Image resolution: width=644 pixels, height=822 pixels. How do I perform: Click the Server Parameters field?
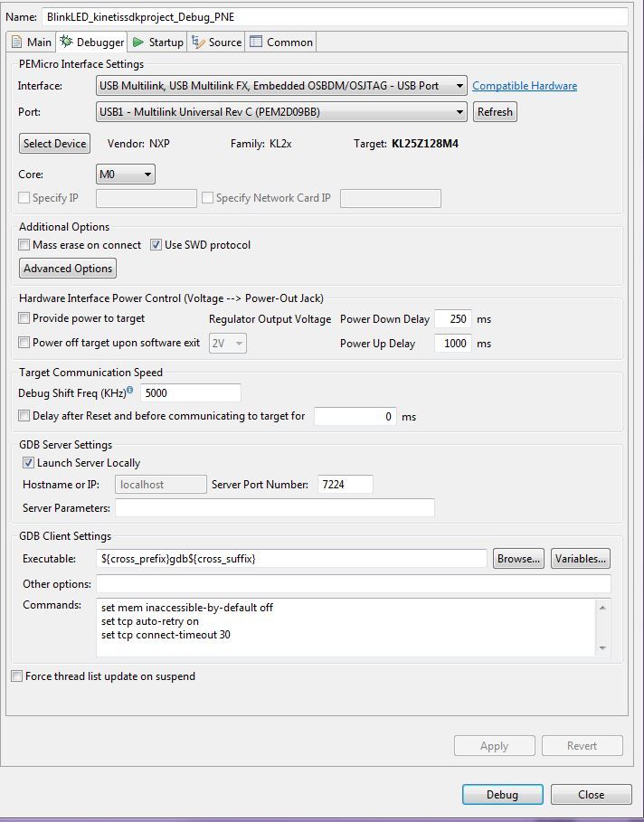[275, 507]
